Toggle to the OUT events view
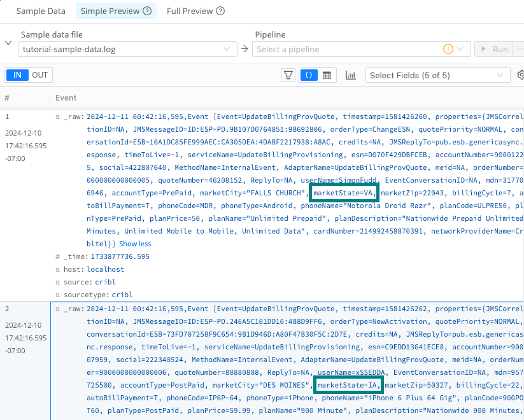The height and width of the screenshot is (420, 524). (40, 75)
